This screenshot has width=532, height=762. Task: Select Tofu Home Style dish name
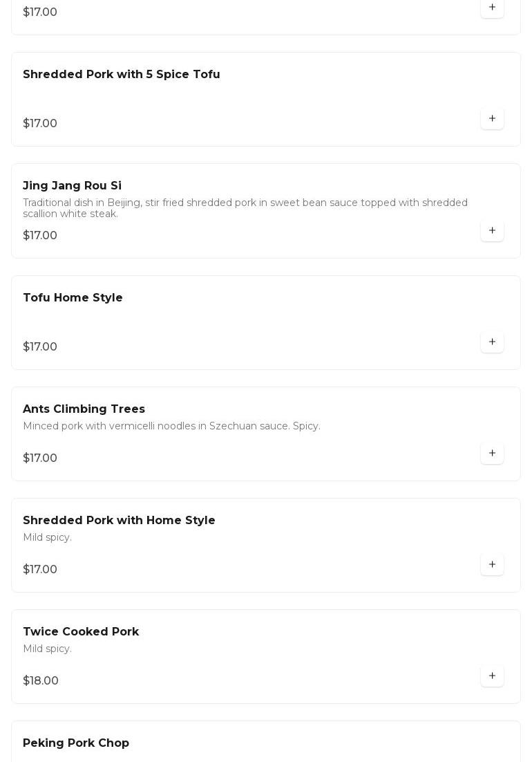click(x=73, y=298)
